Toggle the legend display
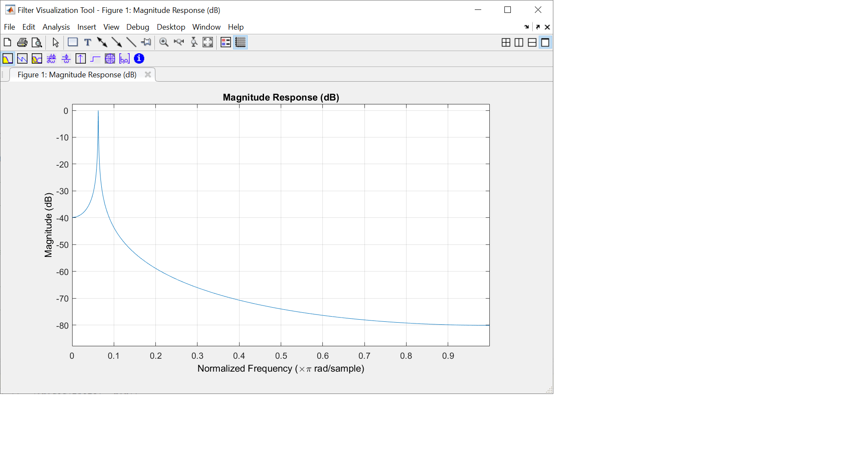 click(x=225, y=42)
